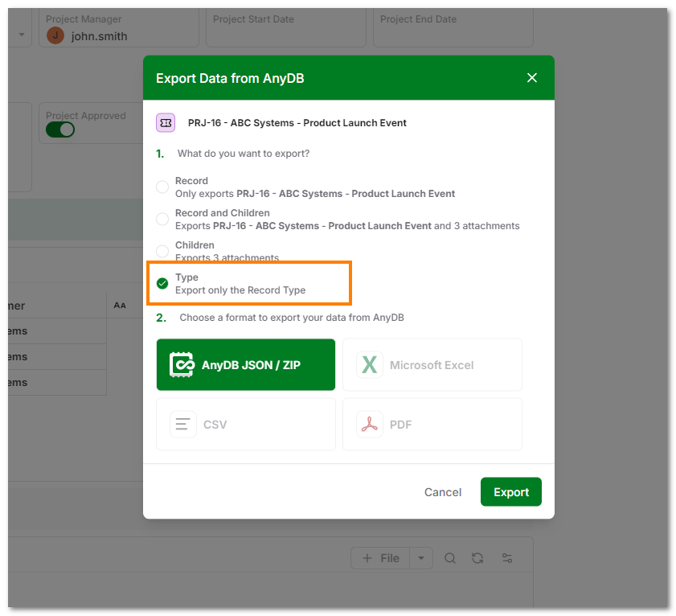Click the john.smith avatar icon
Image resolution: width=676 pixels, height=616 pixels.
pyautogui.click(x=55, y=35)
